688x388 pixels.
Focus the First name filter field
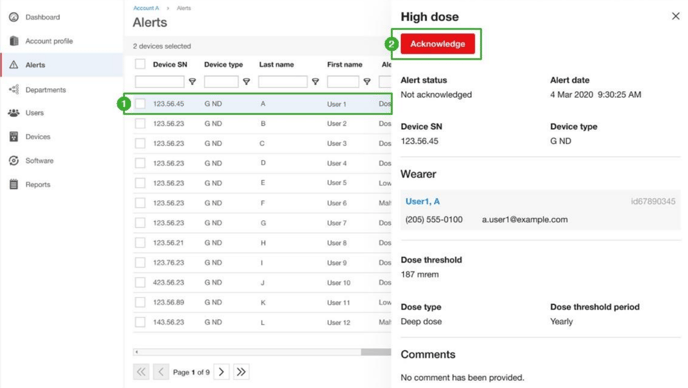[343, 82]
